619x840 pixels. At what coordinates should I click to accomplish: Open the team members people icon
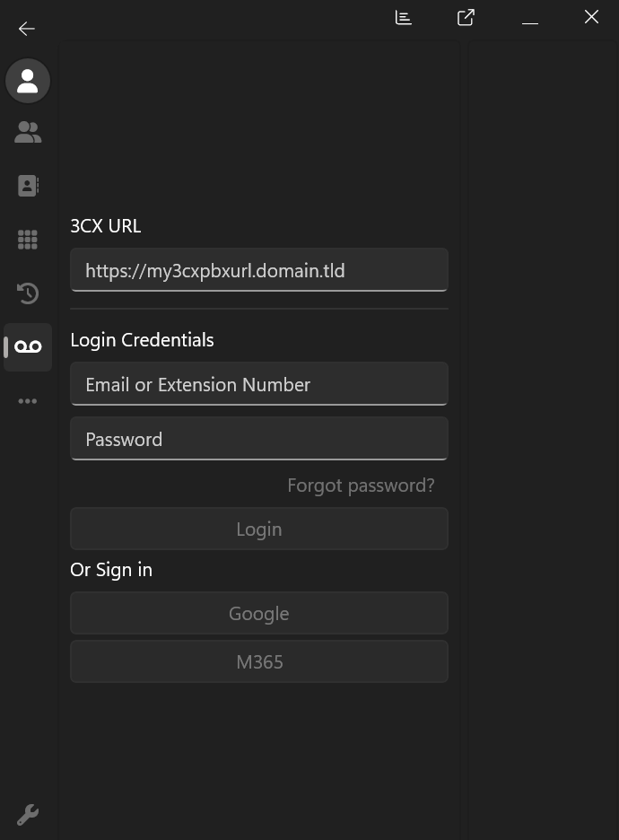(28, 132)
